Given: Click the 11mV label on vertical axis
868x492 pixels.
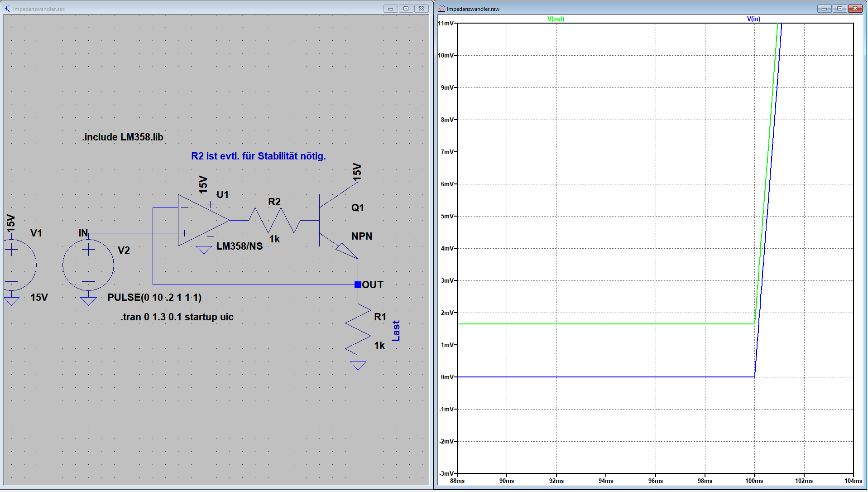Looking at the screenshot, I should click(x=446, y=24).
